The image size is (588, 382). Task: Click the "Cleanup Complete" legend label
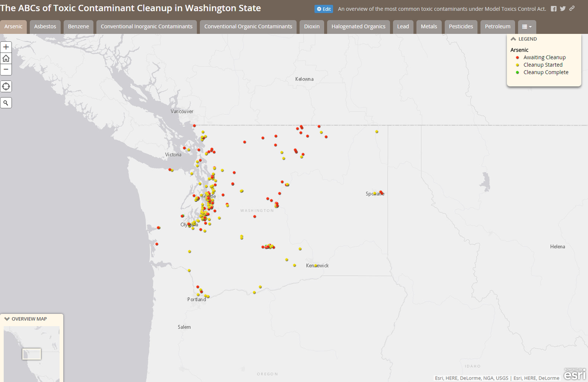point(546,72)
